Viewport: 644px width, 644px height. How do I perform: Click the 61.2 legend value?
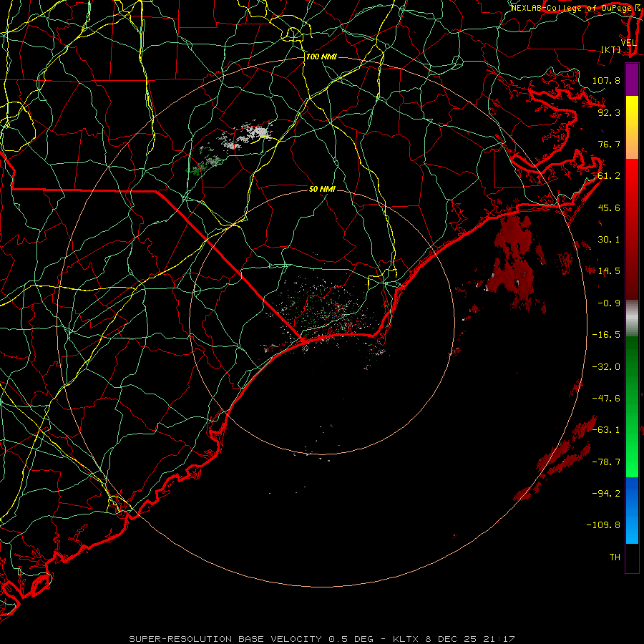click(x=609, y=176)
